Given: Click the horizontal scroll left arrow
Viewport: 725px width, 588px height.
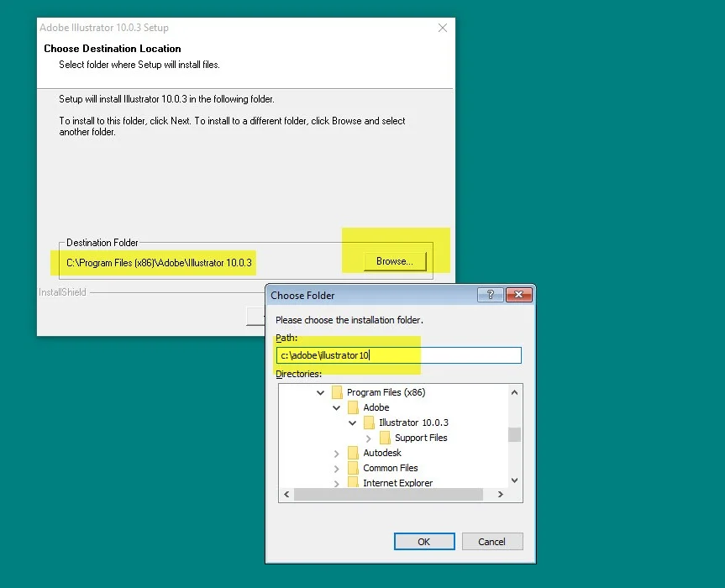Looking at the screenshot, I should pos(286,494).
